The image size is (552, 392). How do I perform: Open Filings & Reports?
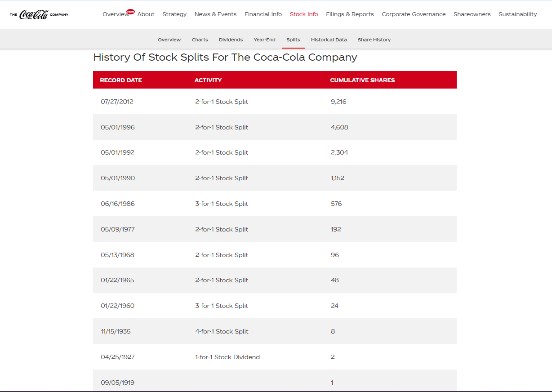pos(350,14)
